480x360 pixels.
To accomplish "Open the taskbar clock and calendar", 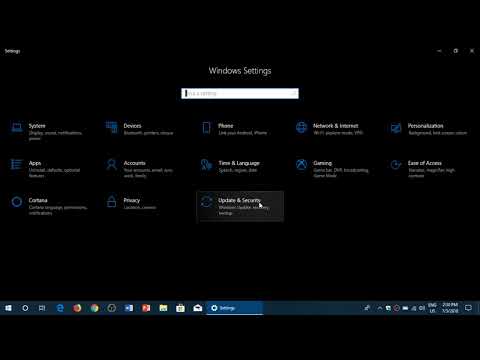I will click(450, 308).
